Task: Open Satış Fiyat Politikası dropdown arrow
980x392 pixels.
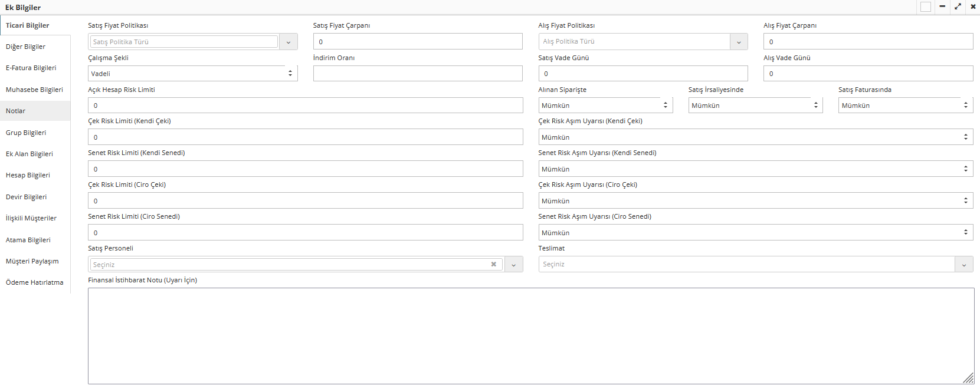Action: click(x=289, y=42)
